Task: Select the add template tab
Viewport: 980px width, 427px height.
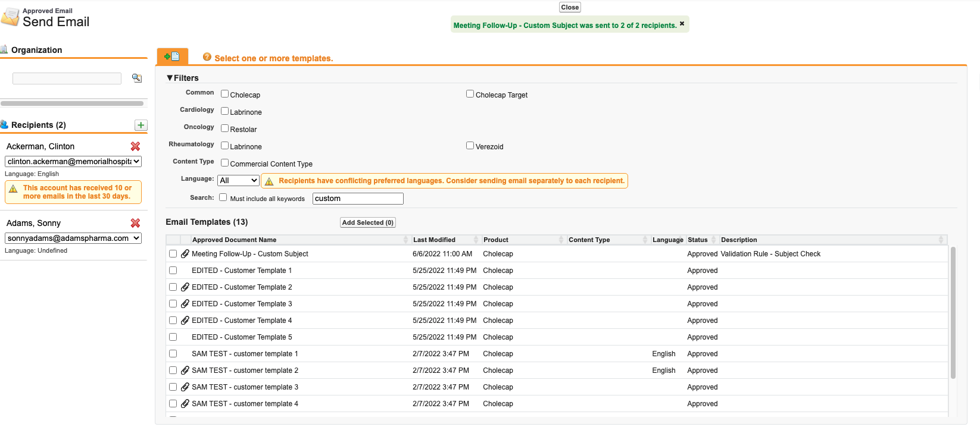Action: point(172,56)
